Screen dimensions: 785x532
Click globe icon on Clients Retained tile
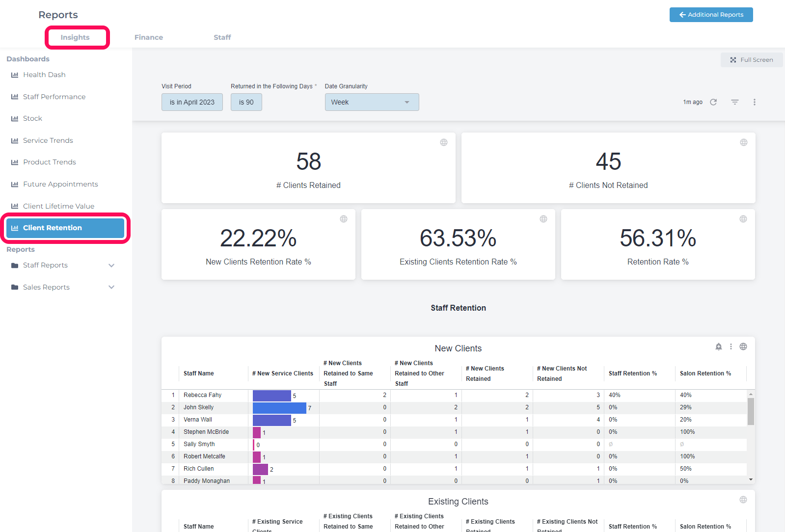tap(443, 142)
